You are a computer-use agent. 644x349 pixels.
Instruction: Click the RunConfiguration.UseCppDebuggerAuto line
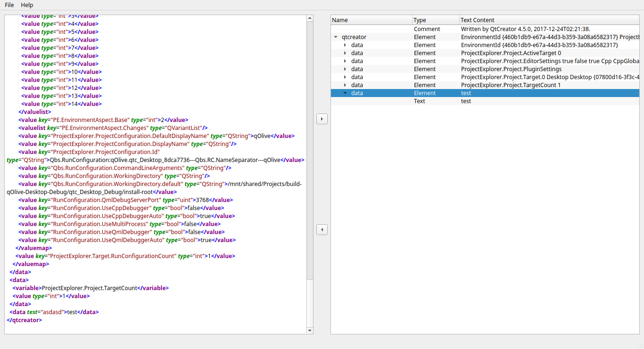(x=127, y=216)
